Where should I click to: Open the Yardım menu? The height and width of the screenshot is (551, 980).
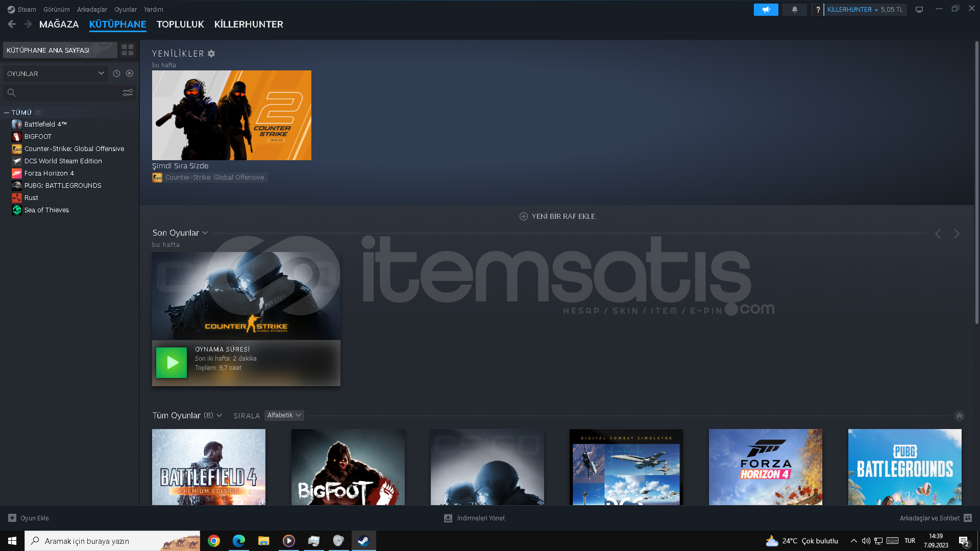click(x=153, y=9)
